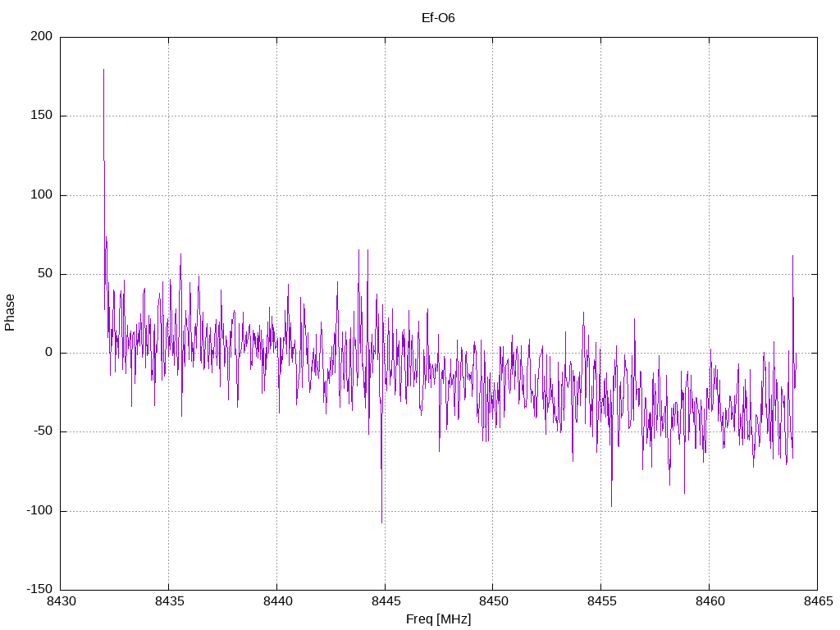Click the y-axis tick label 150
840x630 pixels.
[42, 115]
